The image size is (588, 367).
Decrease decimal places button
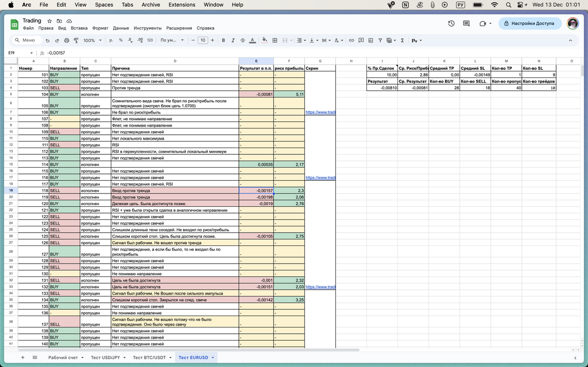click(130, 41)
